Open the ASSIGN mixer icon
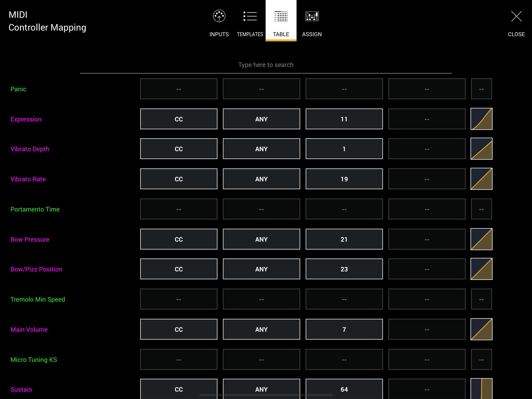The width and height of the screenshot is (532, 399). coord(312,16)
